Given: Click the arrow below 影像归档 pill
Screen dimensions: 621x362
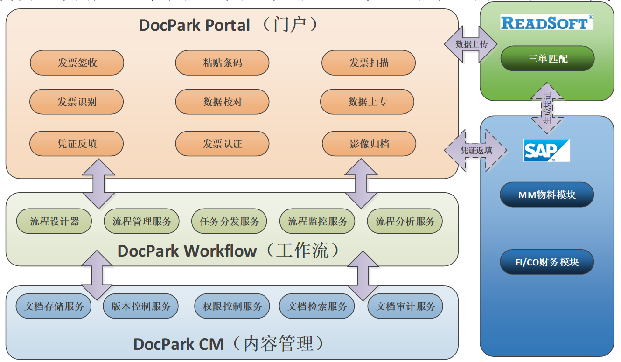Looking at the screenshot, I should [361, 184].
